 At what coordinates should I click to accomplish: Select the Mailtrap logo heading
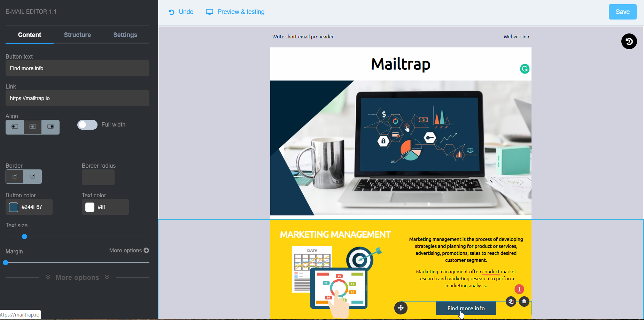point(401,64)
